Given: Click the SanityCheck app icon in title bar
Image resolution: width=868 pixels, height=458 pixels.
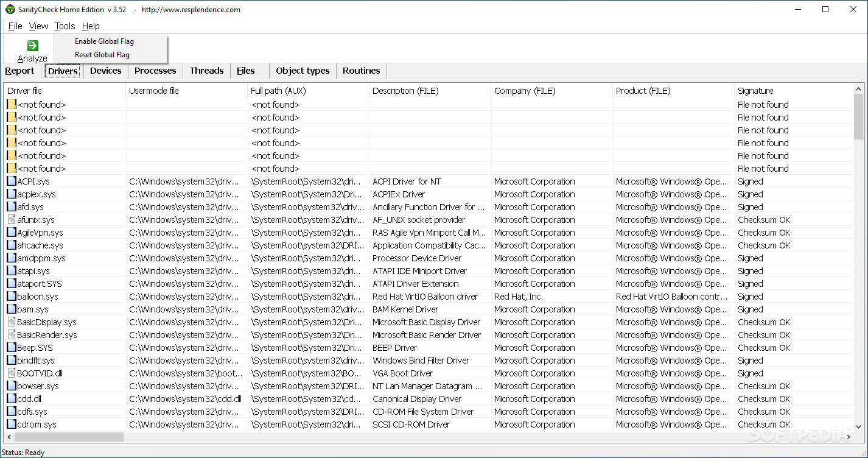Looking at the screenshot, I should [10, 9].
